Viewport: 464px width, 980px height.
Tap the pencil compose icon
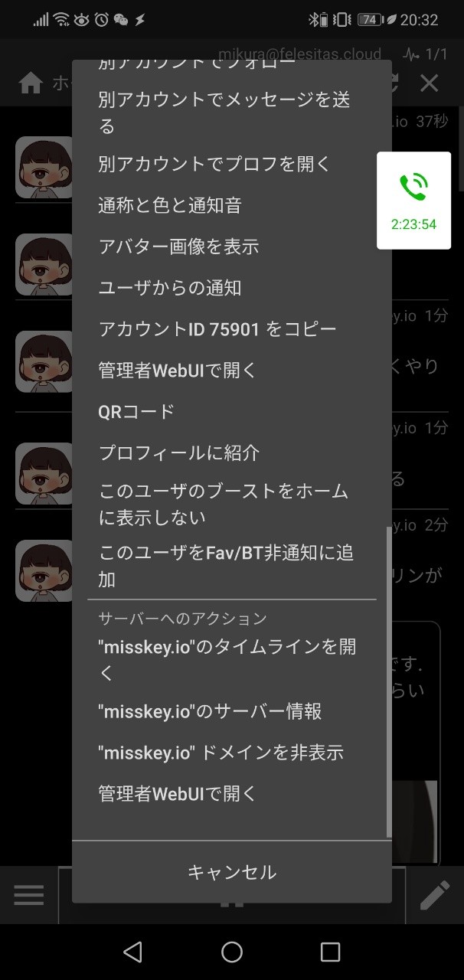click(x=435, y=895)
